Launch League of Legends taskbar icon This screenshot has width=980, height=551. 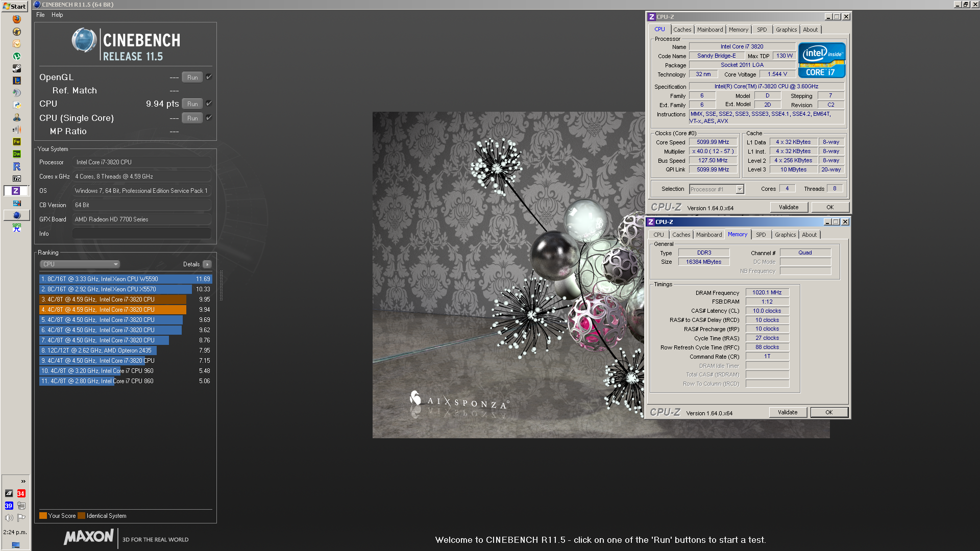pos(17,81)
